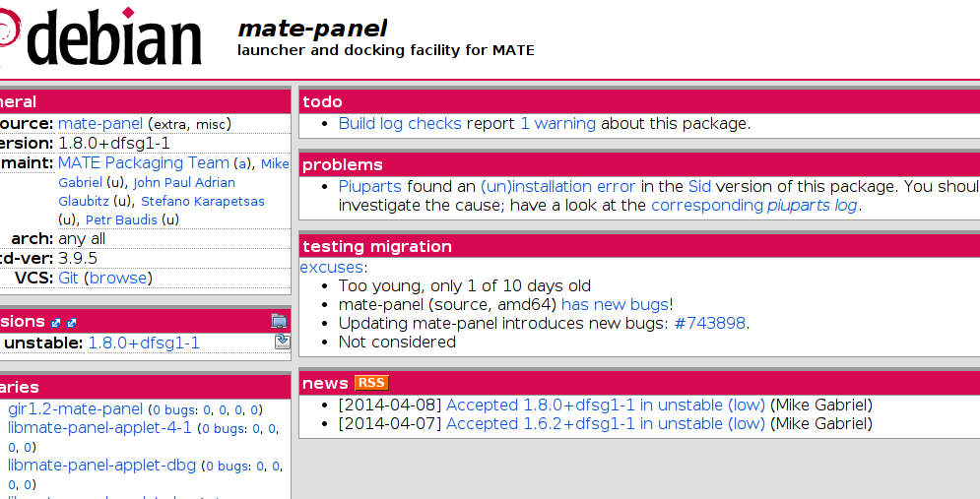Click the MATE Packaging Team maintainer link

click(x=144, y=162)
